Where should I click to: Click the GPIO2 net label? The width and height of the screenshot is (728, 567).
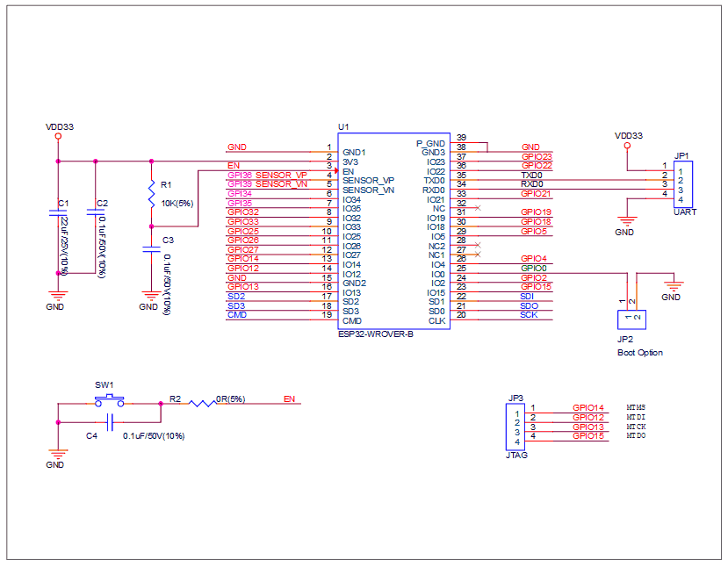(x=534, y=278)
